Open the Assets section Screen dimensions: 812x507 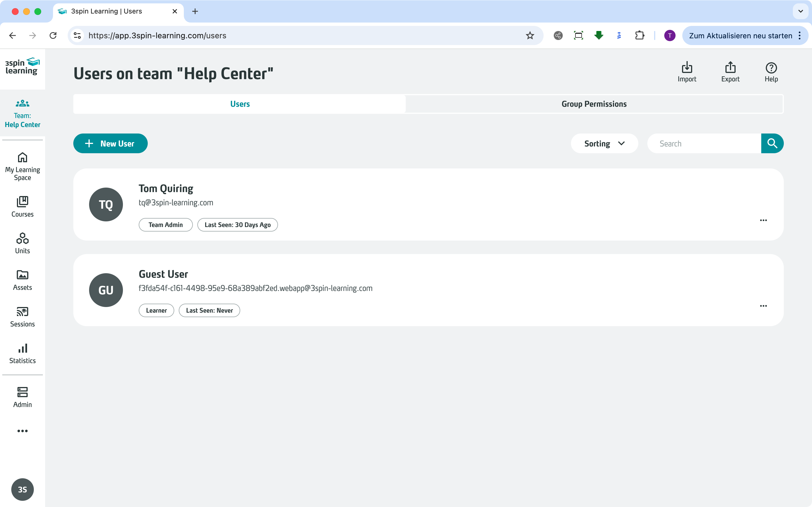tap(23, 280)
